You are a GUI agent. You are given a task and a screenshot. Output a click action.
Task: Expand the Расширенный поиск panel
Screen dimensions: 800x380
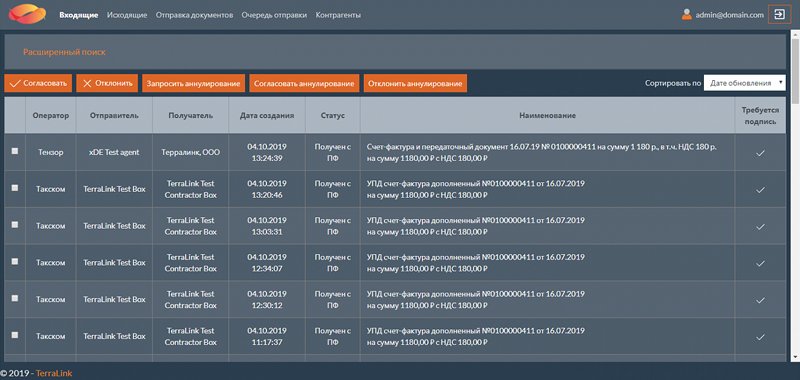[64, 52]
